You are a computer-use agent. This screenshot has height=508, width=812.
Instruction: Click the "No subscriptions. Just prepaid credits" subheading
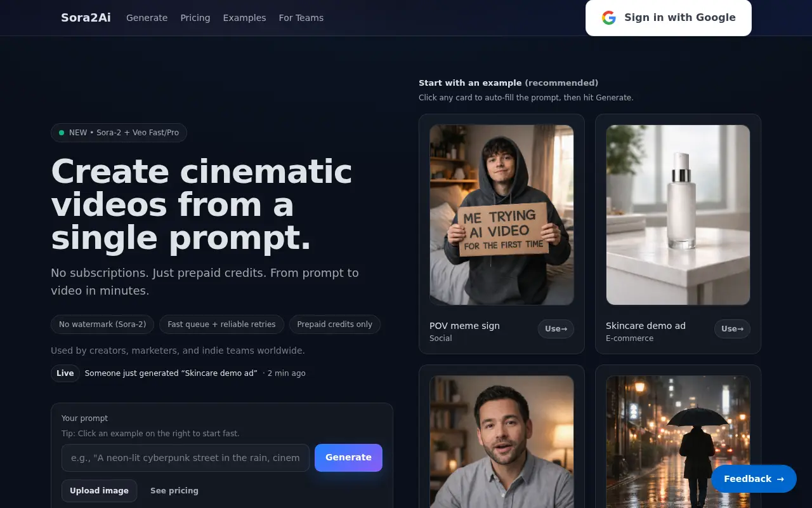tap(205, 282)
